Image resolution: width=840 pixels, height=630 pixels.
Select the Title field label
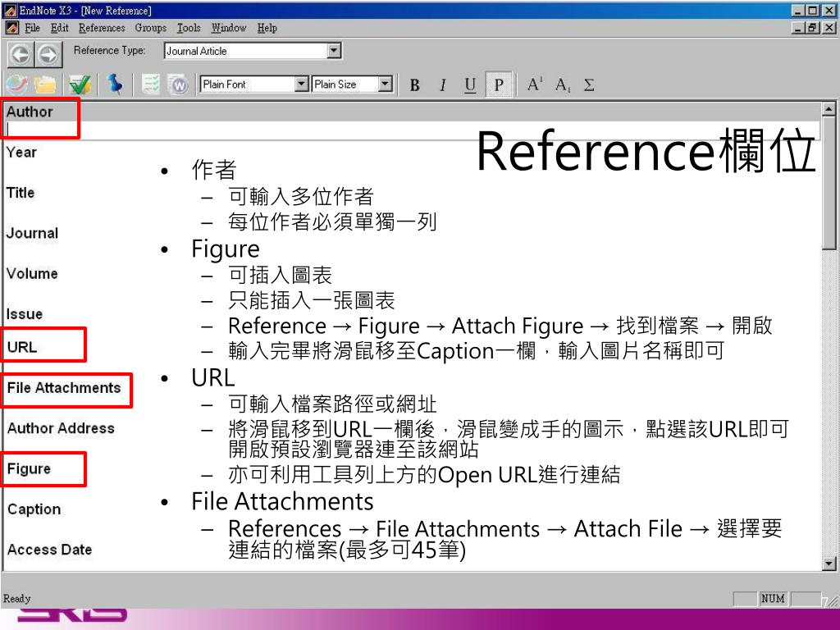coord(21,192)
